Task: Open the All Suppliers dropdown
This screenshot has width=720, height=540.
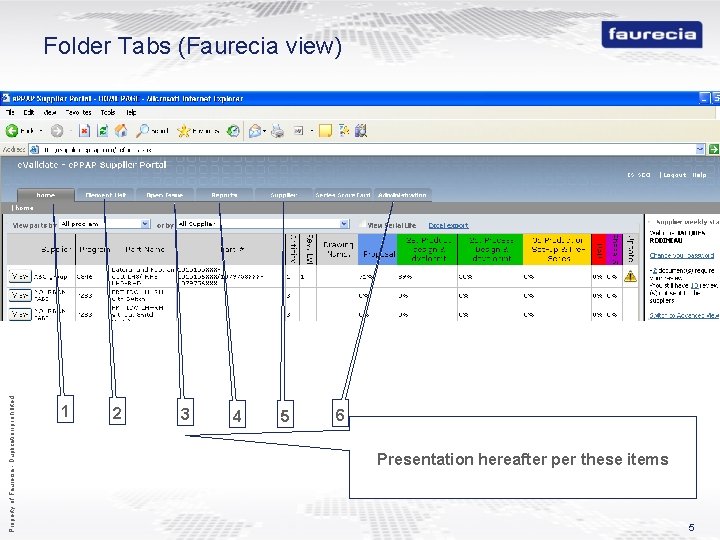Action: [x=263, y=224]
